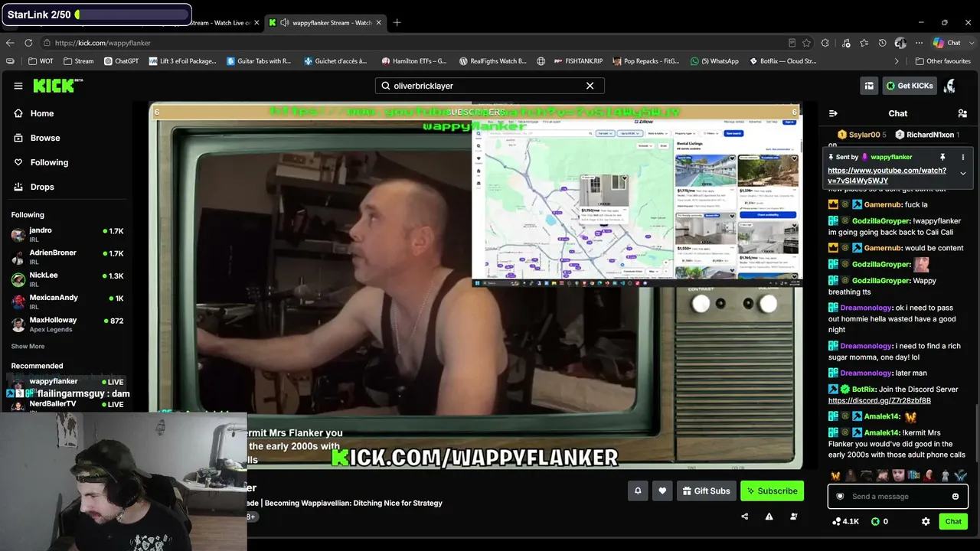Open the moderators icon below Subscribe
The height and width of the screenshot is (551, 980).
click(x=793, y=517)
